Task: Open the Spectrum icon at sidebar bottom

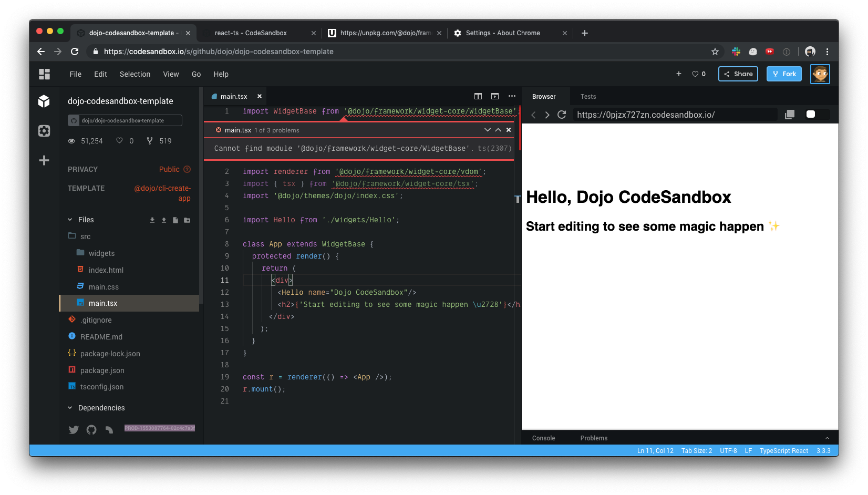Action: (109, 430)
